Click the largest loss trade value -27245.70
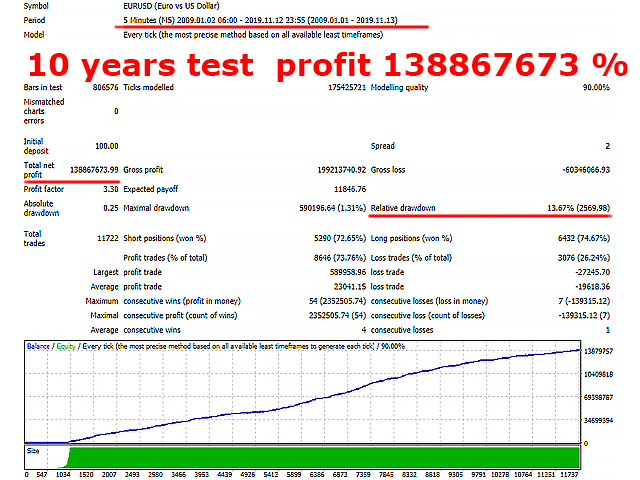The width and height of the screenshot is (640, 480). click(x=593, y=272)
